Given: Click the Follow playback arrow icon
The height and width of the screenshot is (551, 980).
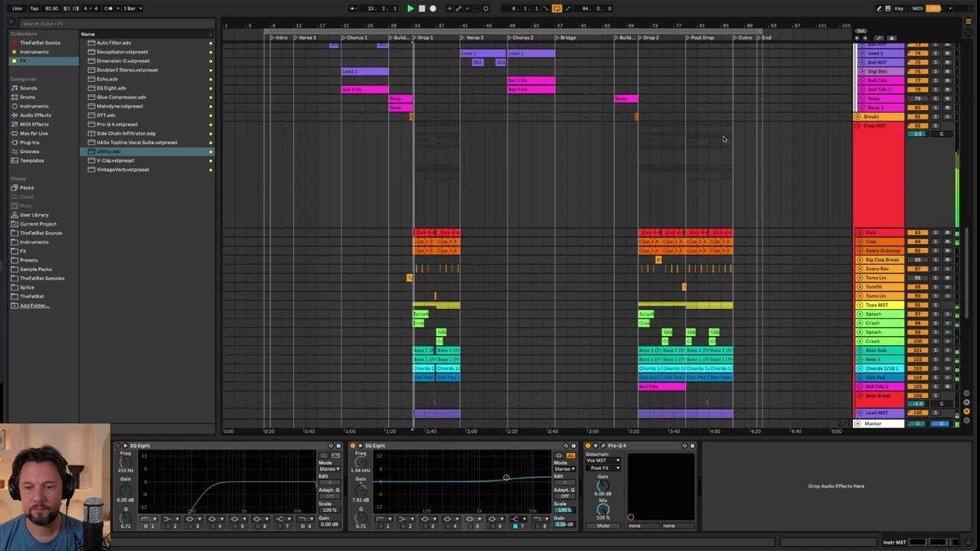Looking at the screenshot, I should (352, 8).
